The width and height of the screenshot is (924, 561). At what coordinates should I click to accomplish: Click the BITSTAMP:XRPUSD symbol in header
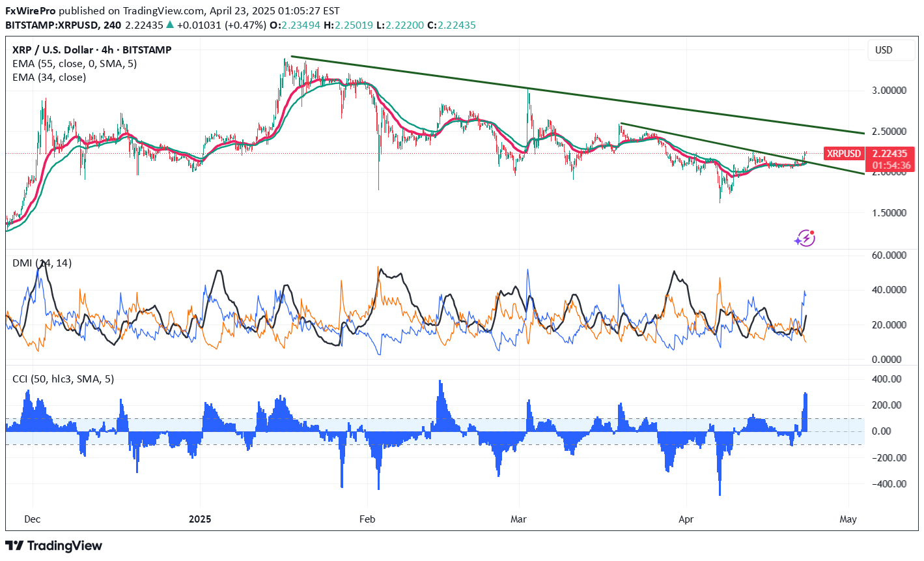(53, 25)
